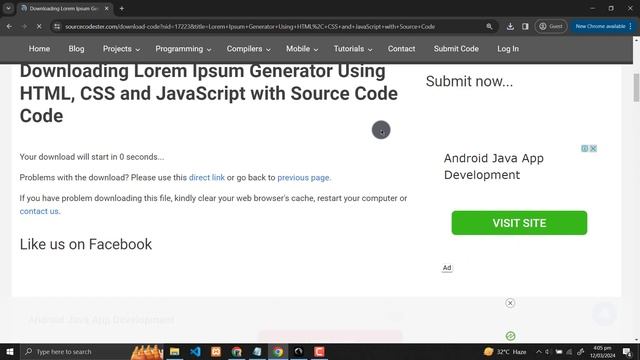Click the New Chrome available button

tap(603, 27)
